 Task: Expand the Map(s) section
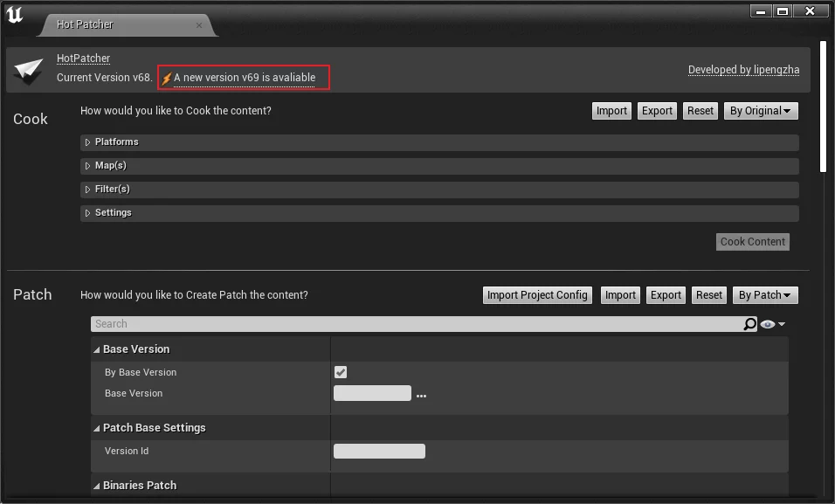(88, 166)
